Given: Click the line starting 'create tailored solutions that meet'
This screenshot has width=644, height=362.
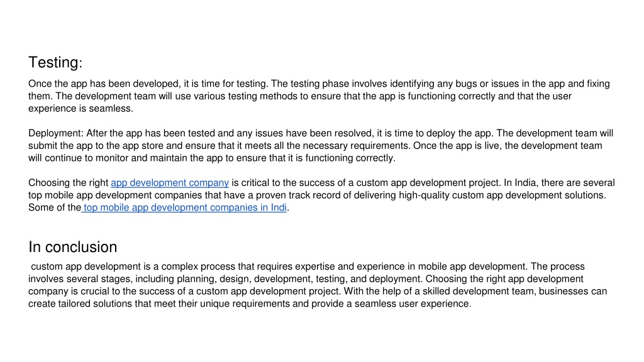Looking at the screenshot, I should (250, 304).
